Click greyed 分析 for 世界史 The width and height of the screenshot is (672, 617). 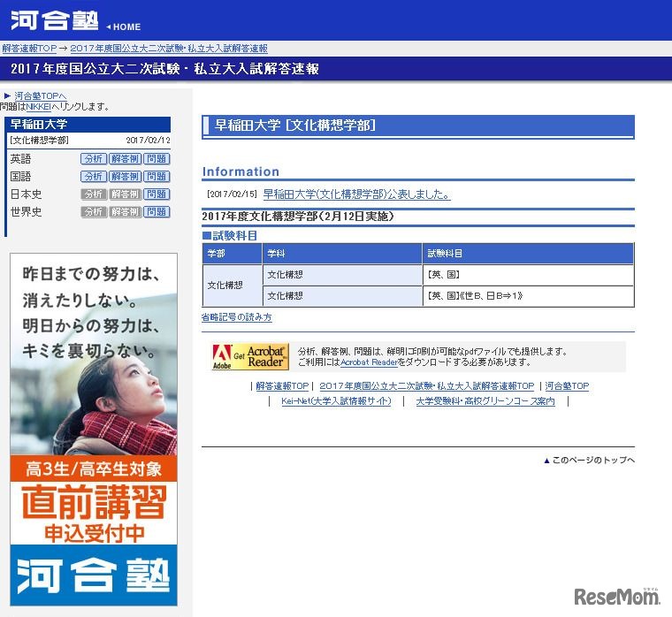coord(94,211)
